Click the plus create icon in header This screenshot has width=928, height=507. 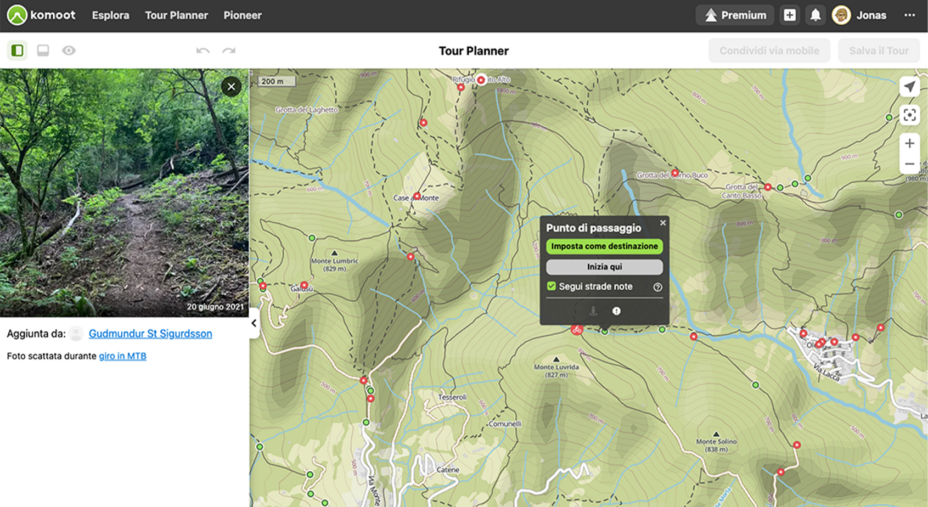pyautogui.click(x=790, y=15)
